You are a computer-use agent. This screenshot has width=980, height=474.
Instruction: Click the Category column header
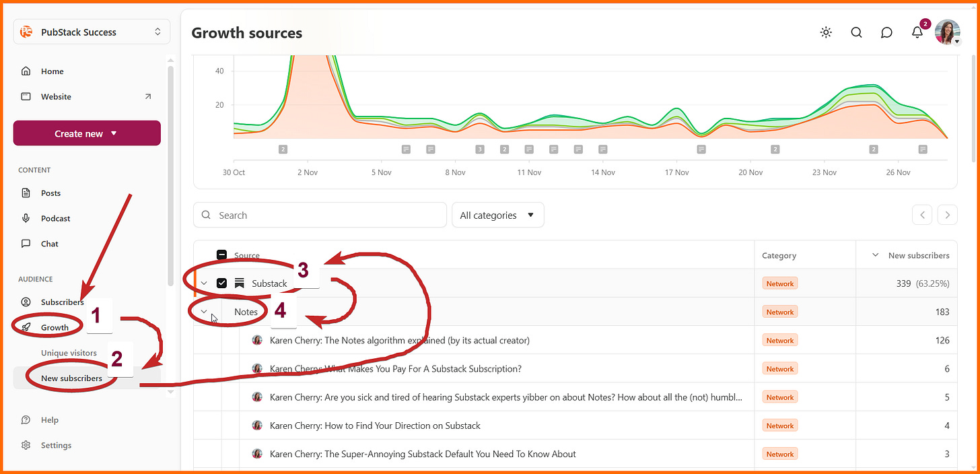coord(779,256)
